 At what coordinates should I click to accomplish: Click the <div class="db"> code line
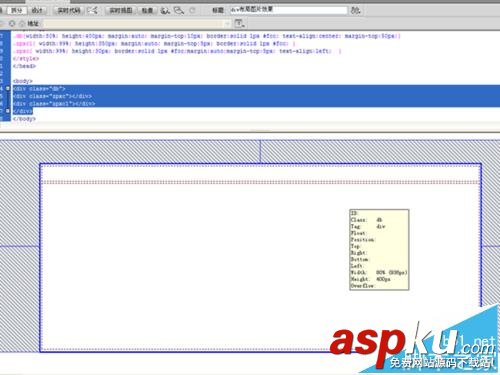39,89
